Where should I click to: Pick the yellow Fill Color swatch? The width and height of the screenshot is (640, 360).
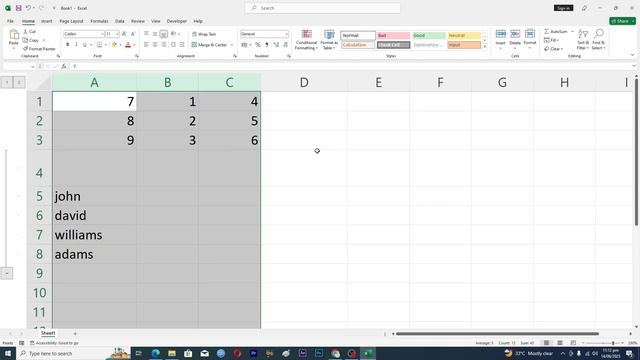(x=115, y=45)
